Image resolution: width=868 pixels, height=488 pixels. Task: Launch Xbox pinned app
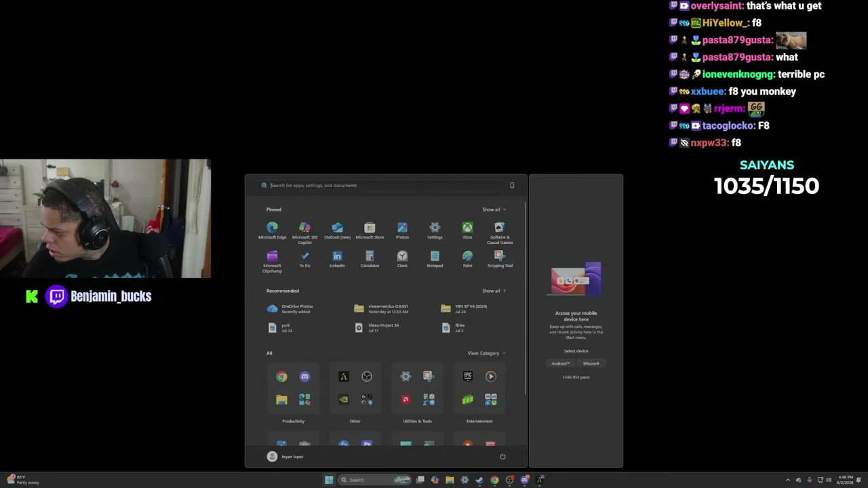(x=467, y=230)
